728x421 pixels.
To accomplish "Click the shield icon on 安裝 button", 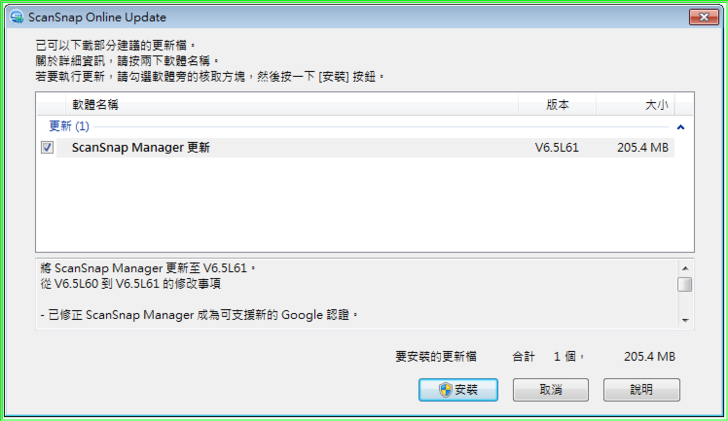I will point(445,389).
